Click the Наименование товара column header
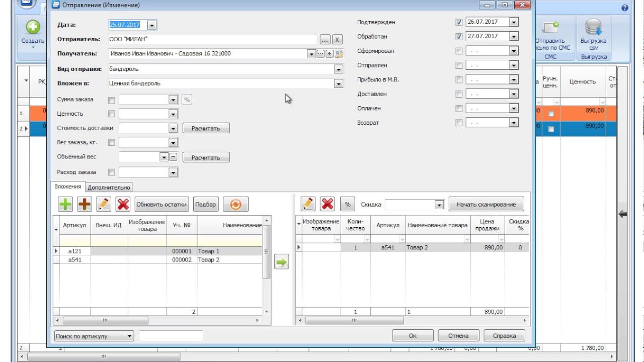Image resolution: width=644 pixels, height=362 pixels. click(437, 225)
